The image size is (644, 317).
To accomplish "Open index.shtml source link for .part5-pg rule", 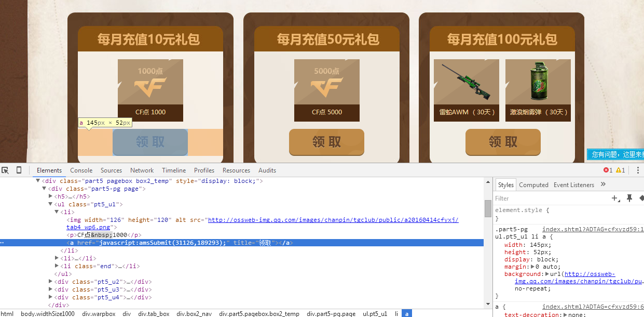I will click(x=593, y=229).
